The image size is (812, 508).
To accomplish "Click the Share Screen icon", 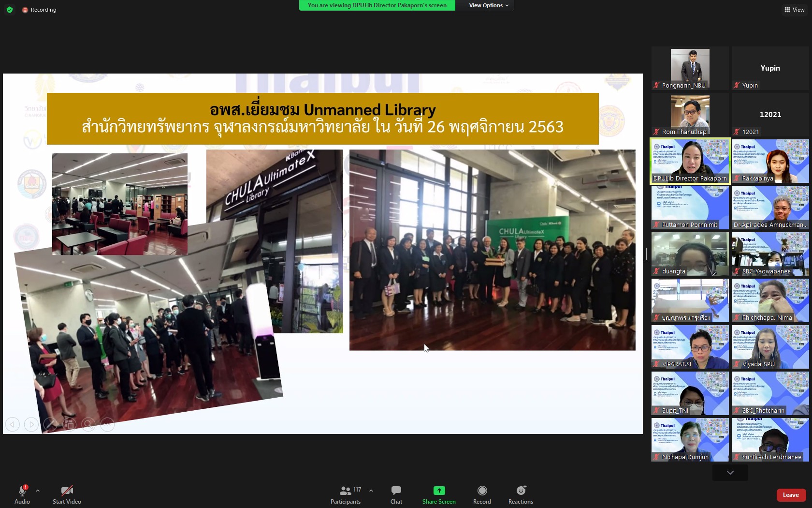I will [x=438, y=490].
